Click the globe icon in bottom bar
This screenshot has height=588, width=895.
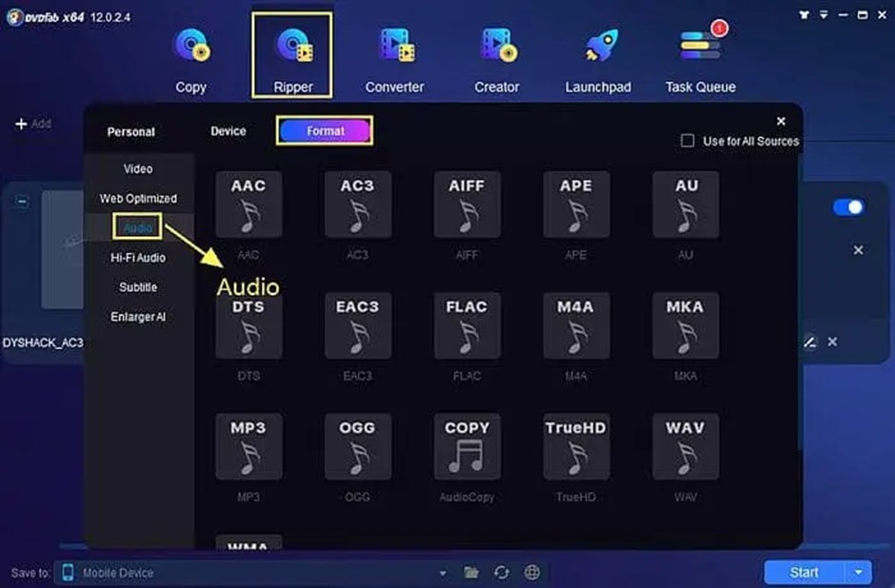[532, 572]
